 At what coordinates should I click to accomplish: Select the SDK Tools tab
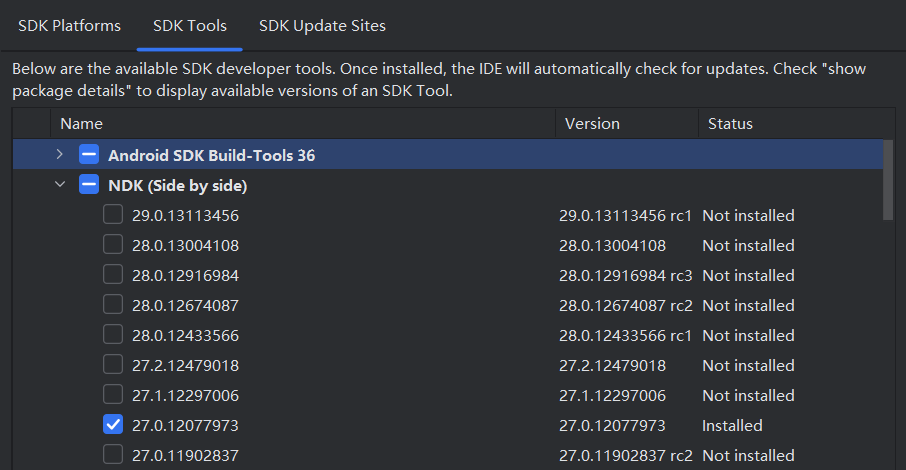point(189,26)
